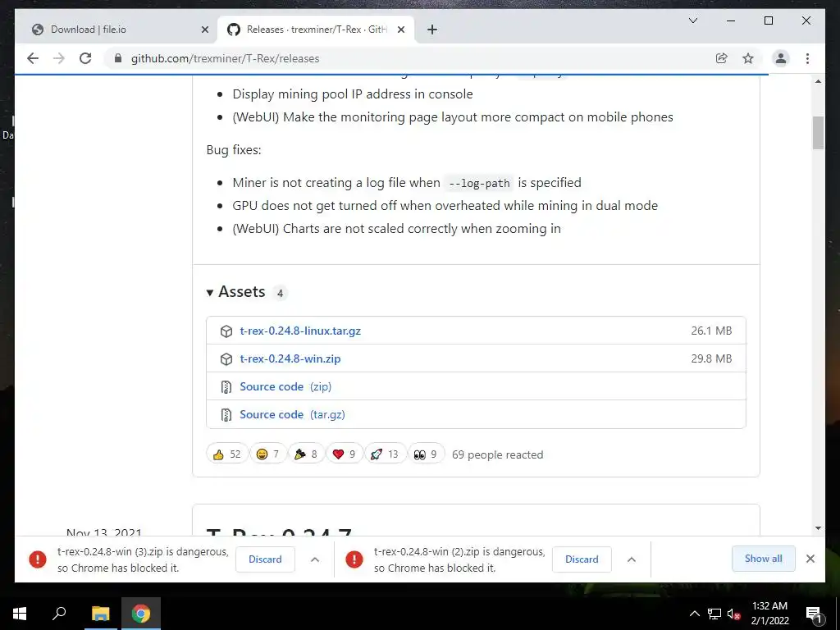Viewport: 840px width, 630px height.
Task: Download Source code (tar.gz)
Action: pos(292,414)
